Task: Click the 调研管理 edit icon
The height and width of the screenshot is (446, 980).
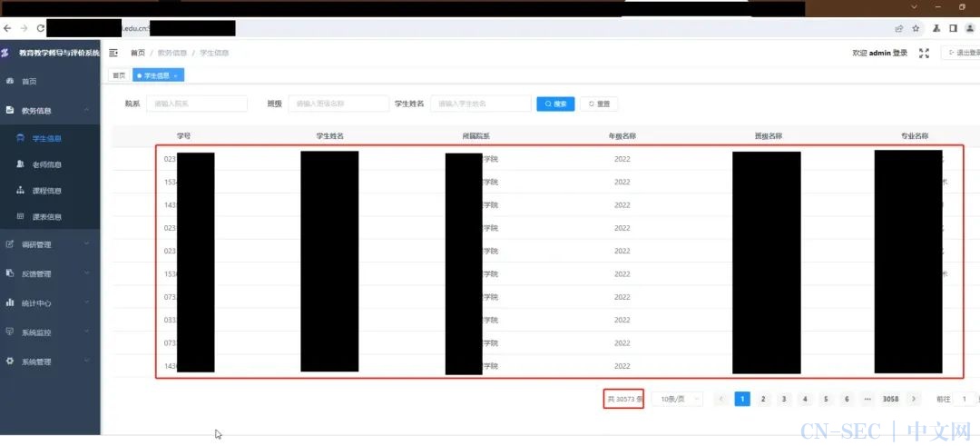Action: pos(10,244)
